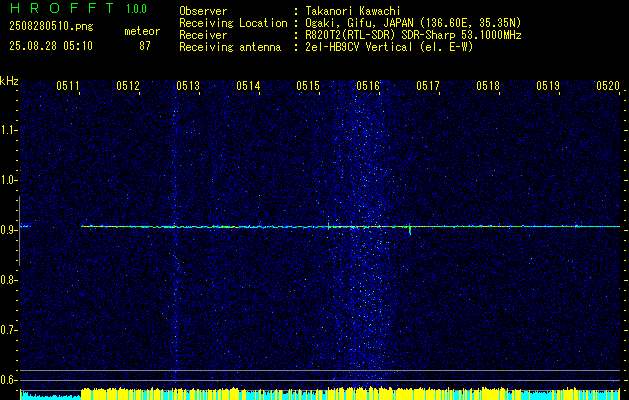Click the 0.7 kHz axis label

click(8, 330)
